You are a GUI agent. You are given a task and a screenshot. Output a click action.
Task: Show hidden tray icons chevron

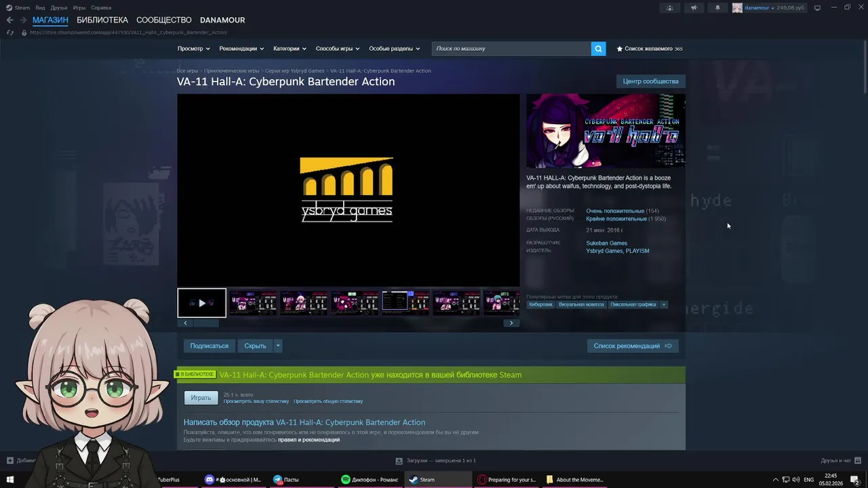click(x=776, y=480)
